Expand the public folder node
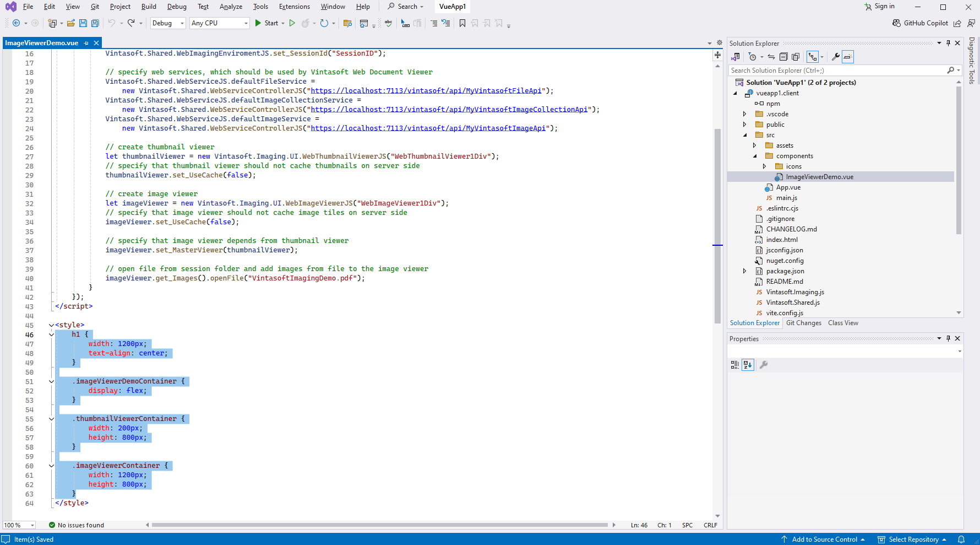Screen dimensions: 980x545 coord(744,125)
